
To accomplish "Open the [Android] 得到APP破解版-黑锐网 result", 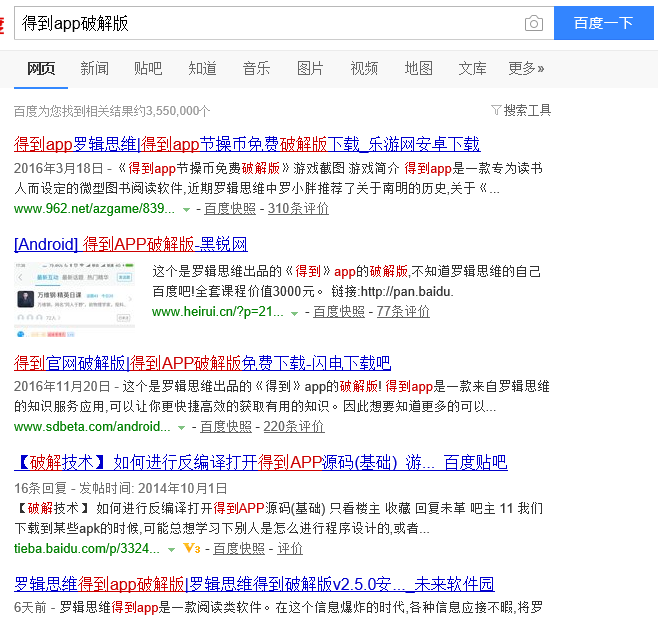I will point(131,244).
